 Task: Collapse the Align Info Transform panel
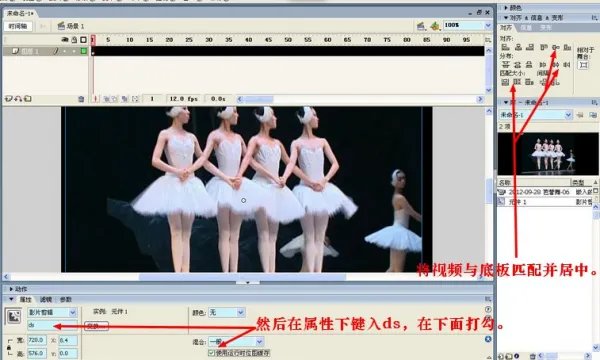point(506,18)
